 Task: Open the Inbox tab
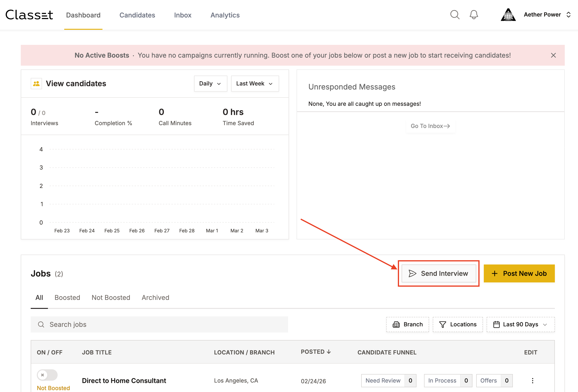(183, 15)
